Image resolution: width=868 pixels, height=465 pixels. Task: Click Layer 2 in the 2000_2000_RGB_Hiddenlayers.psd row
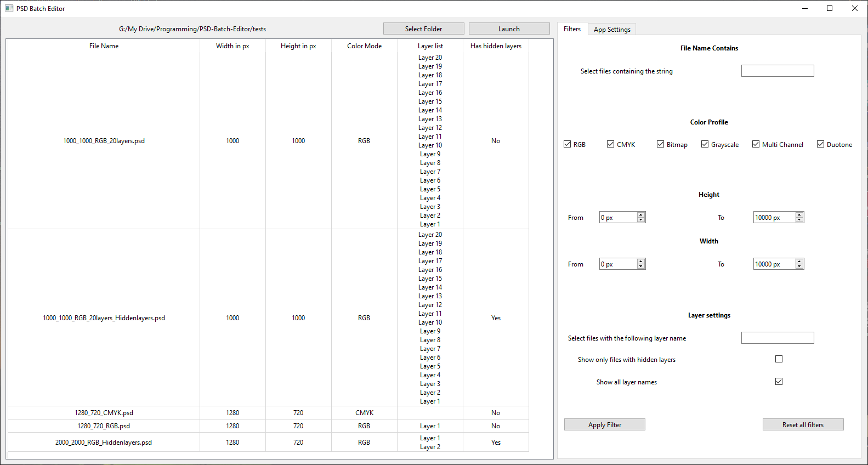(430, 447)
